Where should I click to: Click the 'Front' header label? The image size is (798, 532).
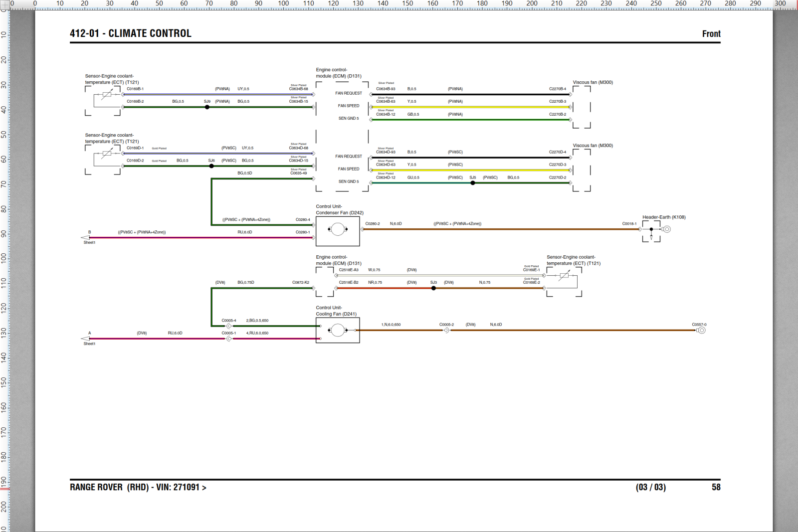point(711,34)
